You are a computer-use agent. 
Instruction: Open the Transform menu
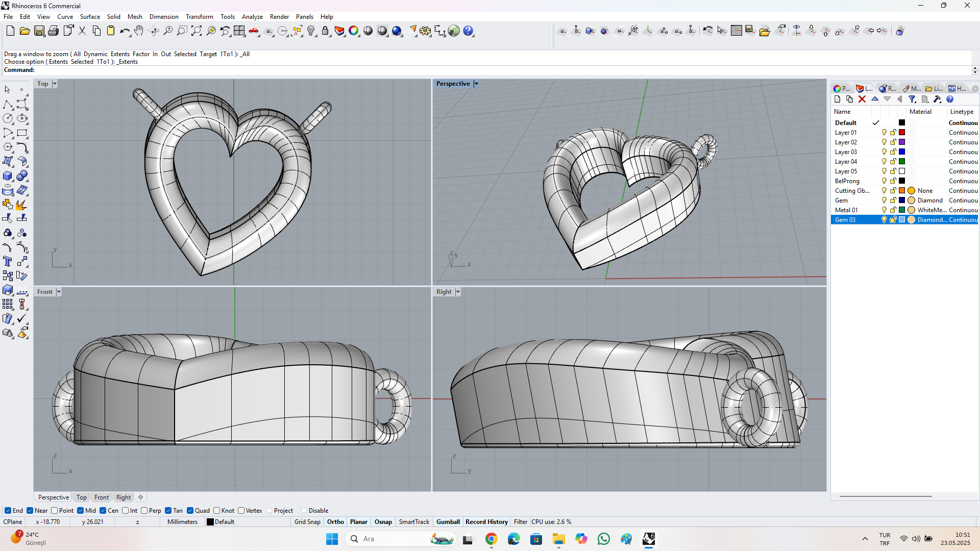pyautogui.click(x=199, y=17)
